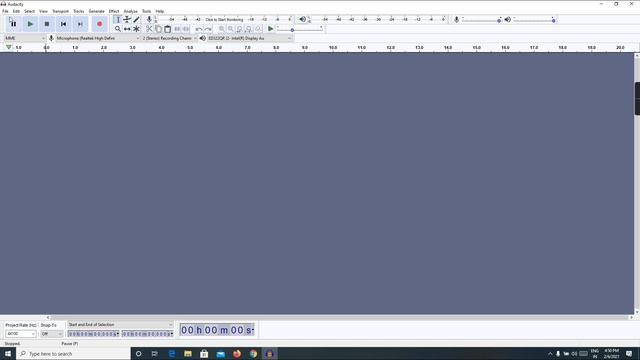The width and height of the screenshot is (640, 360).
Task: Click the Zoom Out icon
Action: coord(231,29)
